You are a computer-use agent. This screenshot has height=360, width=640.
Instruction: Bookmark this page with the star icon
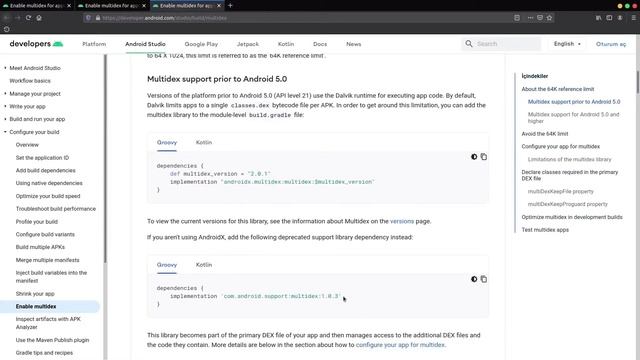549,18
